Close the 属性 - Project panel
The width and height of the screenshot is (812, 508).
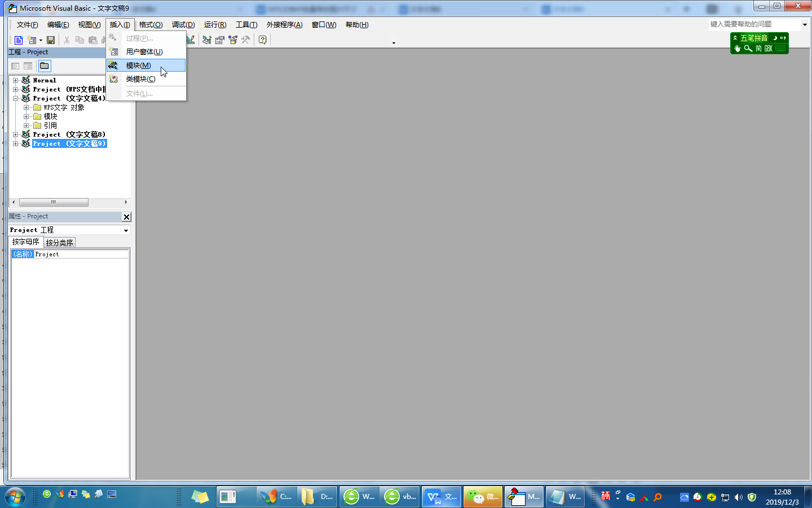click(x=126, y=217)
